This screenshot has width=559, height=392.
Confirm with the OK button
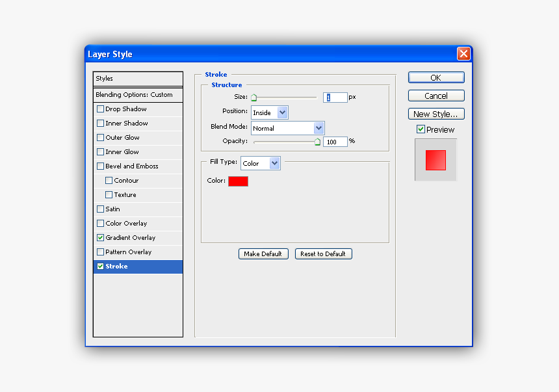click(436, 77)
